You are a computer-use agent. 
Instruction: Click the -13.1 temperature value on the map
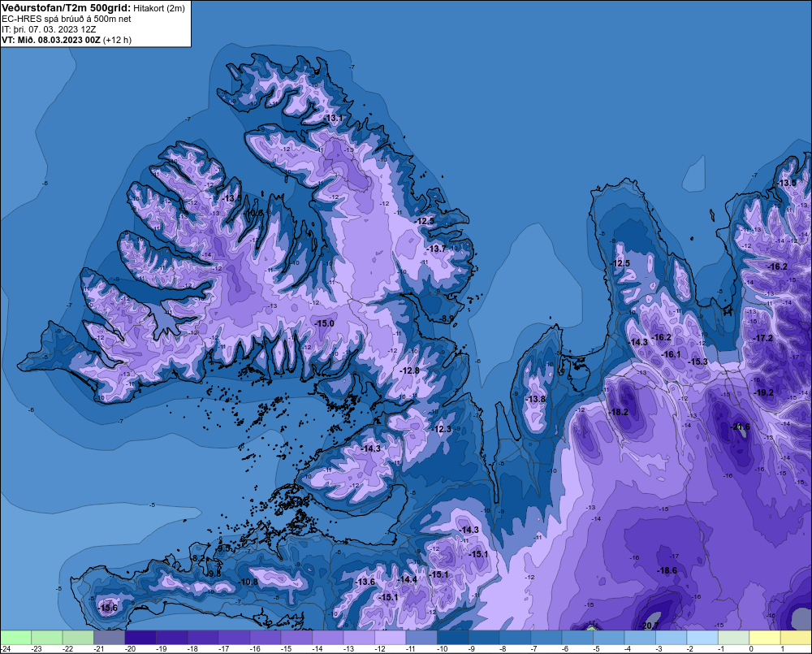coord(334,118)
